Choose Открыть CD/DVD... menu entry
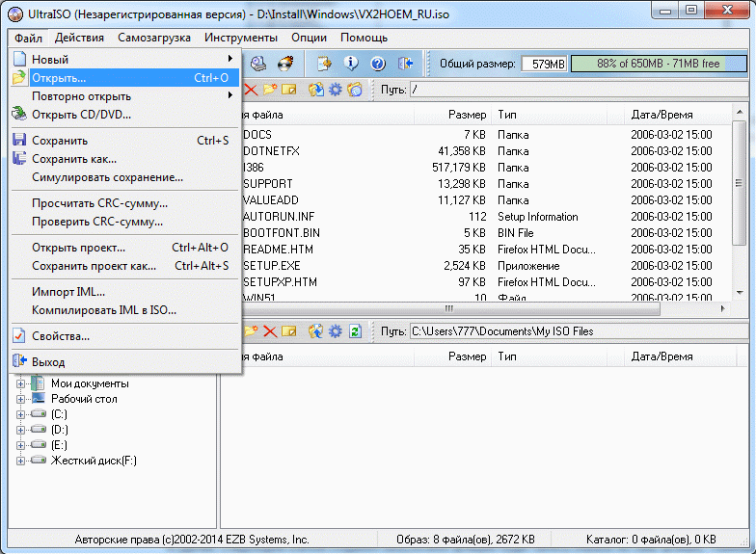756x554 pixels. point(124,114)
